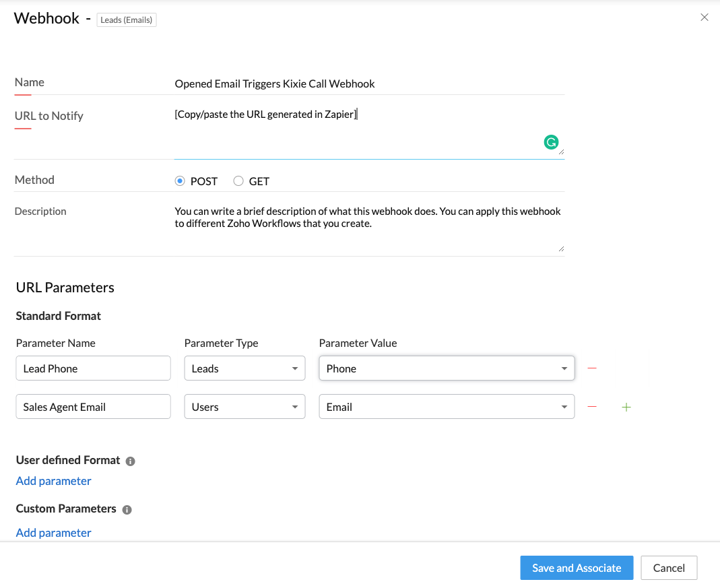This screenshot has width=720, height=588.
Task: Open the Email parameter value dropdown
Action: [447, 407]
